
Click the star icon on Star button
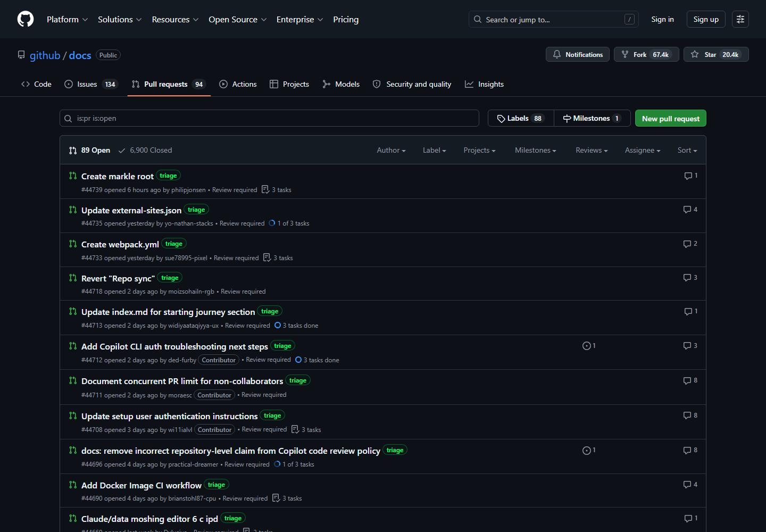point(695,54)
